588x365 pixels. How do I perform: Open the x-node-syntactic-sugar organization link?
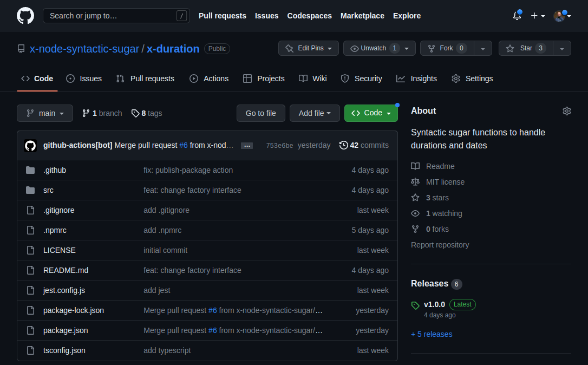coord(84,49)
